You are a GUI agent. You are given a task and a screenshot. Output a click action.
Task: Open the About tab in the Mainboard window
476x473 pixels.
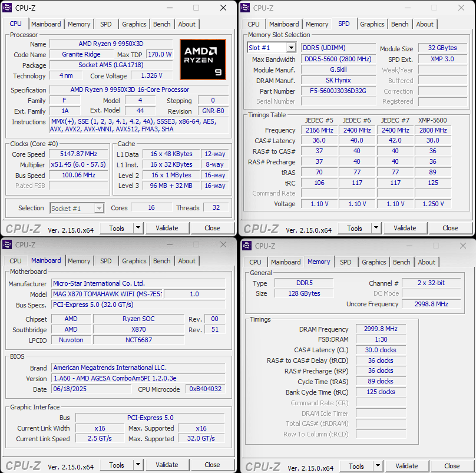coord(187,261)
